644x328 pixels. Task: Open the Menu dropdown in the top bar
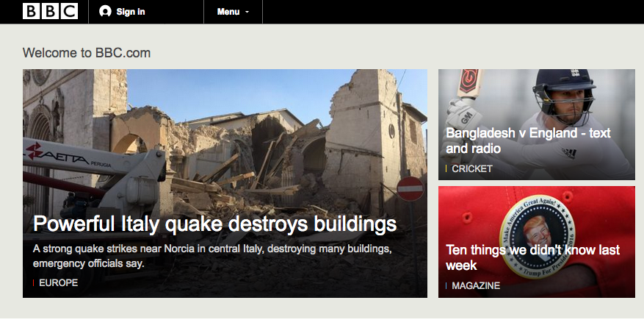232,12
